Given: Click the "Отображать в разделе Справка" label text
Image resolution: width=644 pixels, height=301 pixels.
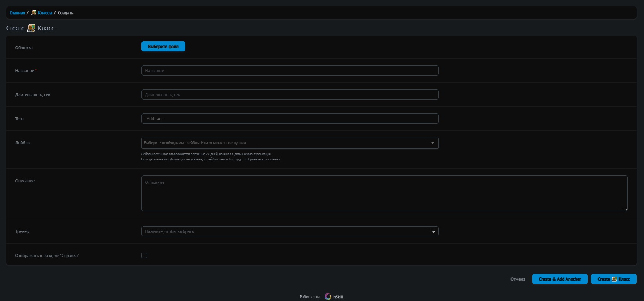Looking at the screenshot, I should [47, 256].
